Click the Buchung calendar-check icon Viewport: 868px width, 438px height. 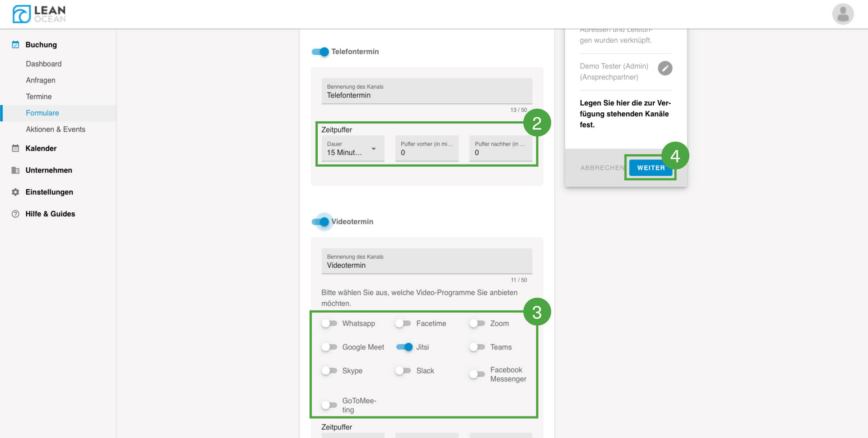point(15,45)
